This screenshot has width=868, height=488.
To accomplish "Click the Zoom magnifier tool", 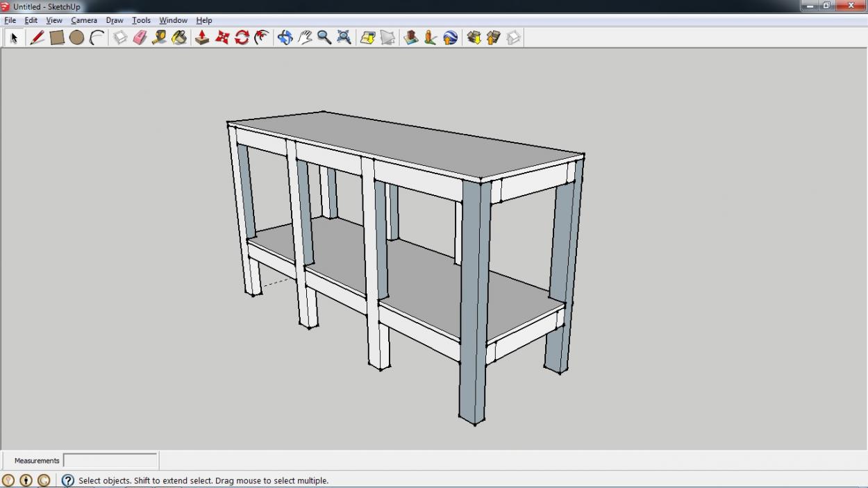I will coord(324,37).
